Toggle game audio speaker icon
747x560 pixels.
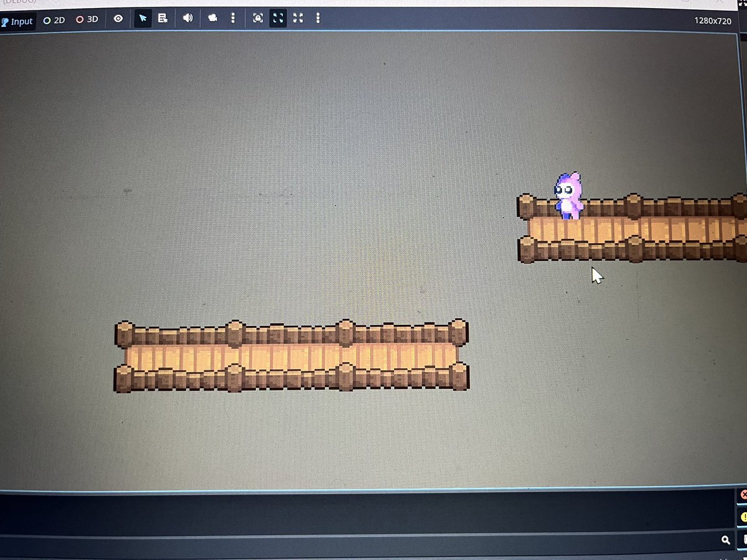pos(187,18)
